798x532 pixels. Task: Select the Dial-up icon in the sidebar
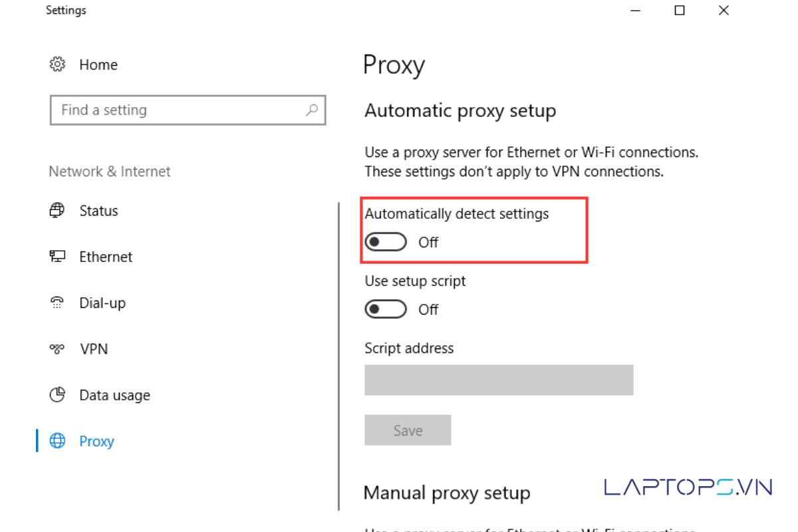(x=57, y=303)
